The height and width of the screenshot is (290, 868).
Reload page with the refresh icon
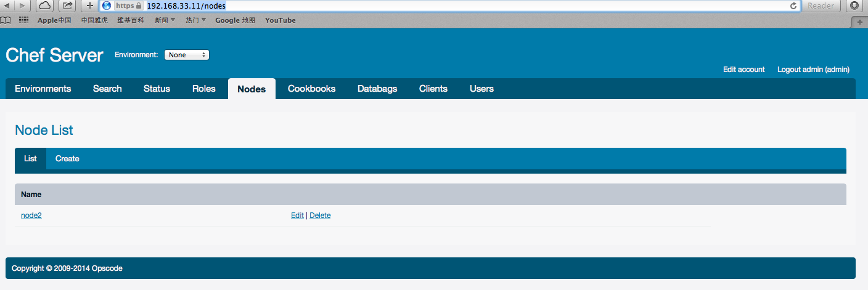tap(793, 6)
